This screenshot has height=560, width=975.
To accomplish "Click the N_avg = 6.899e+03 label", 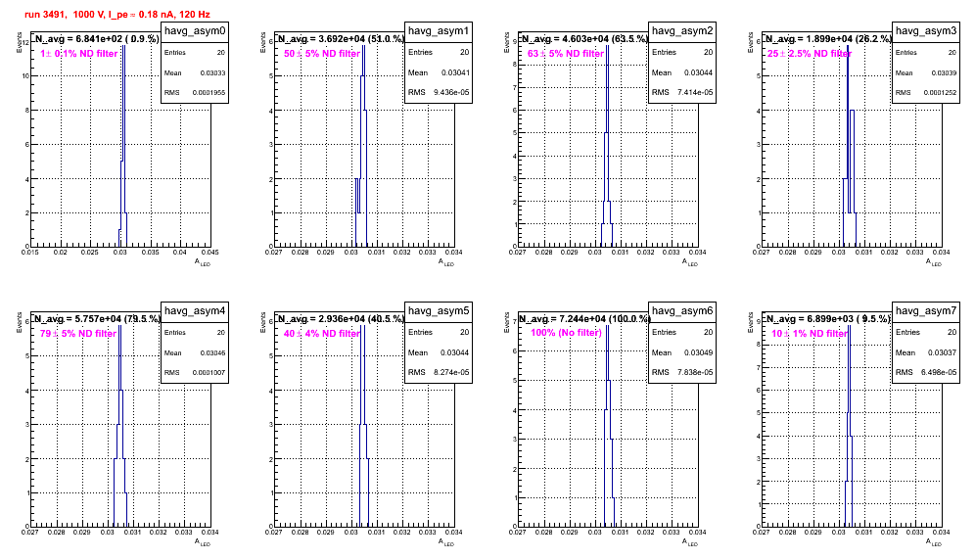I will 828,318.
